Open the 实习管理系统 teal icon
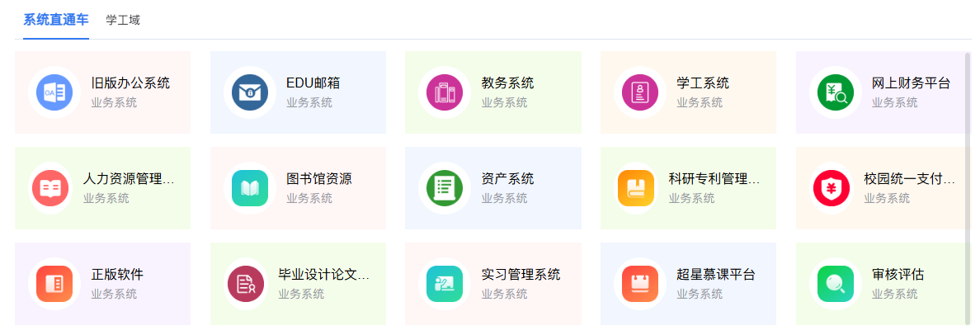980x335 pixels. tap(445, 284)
